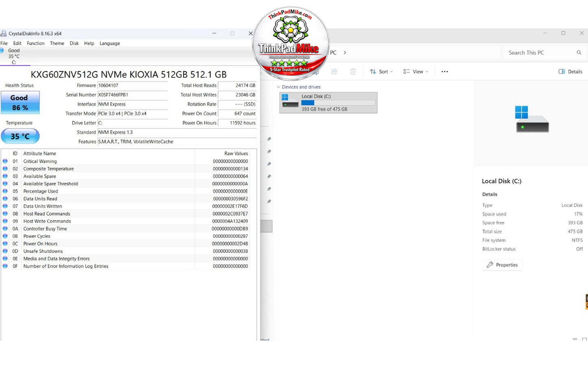Click the breadcrumb chevron after This PC
The image size is (588, 369).
345,52
